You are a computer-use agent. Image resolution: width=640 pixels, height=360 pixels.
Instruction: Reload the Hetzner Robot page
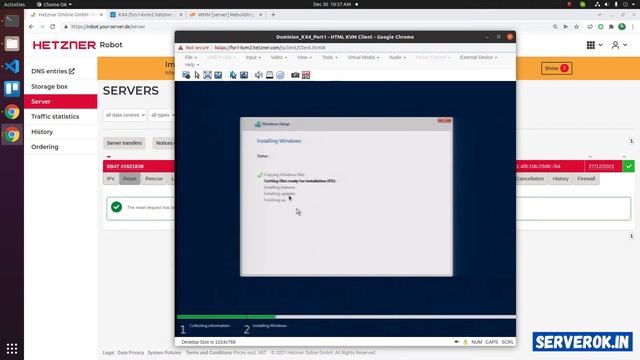click(53, 27)
